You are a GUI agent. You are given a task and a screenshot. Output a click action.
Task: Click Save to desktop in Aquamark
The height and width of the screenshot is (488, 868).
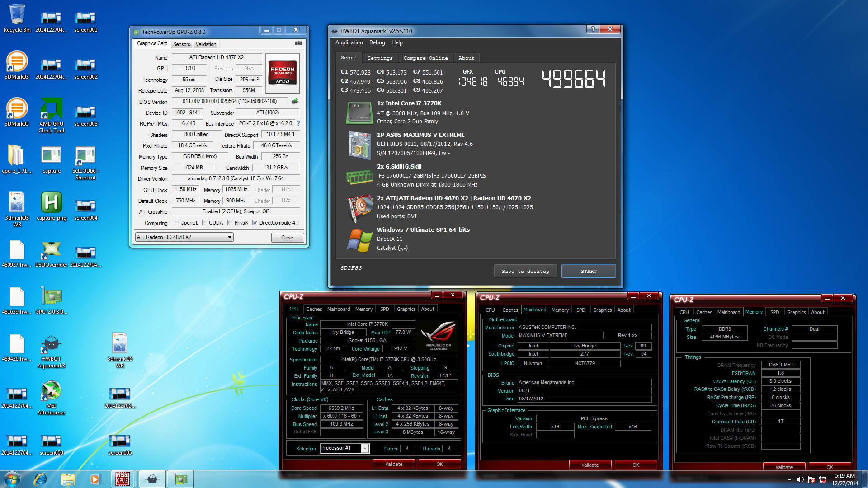(x=525, y=271)
